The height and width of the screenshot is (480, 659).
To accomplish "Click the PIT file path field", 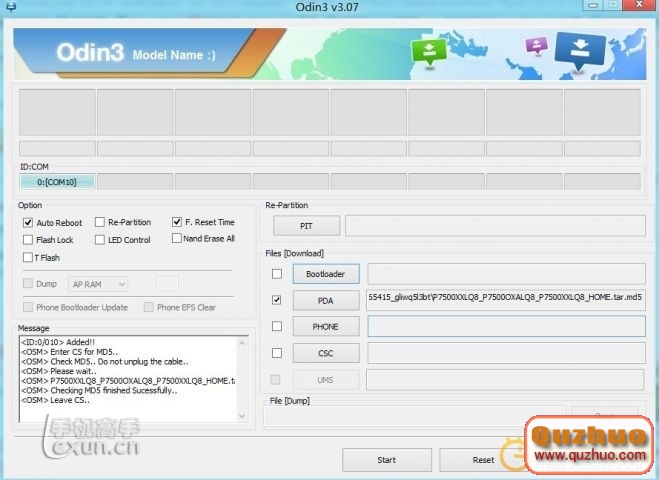I will (495, 226).
